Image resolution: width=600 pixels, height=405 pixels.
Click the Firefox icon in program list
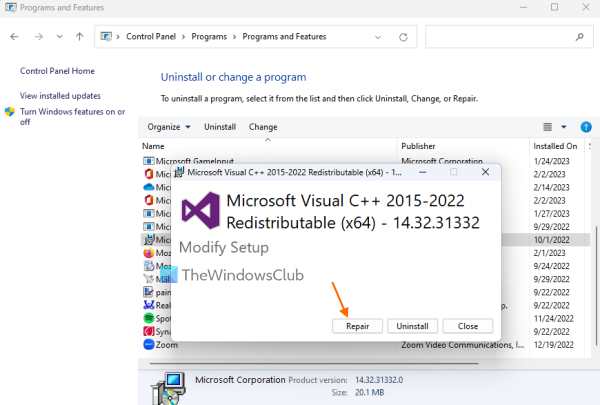coord(148,253)
